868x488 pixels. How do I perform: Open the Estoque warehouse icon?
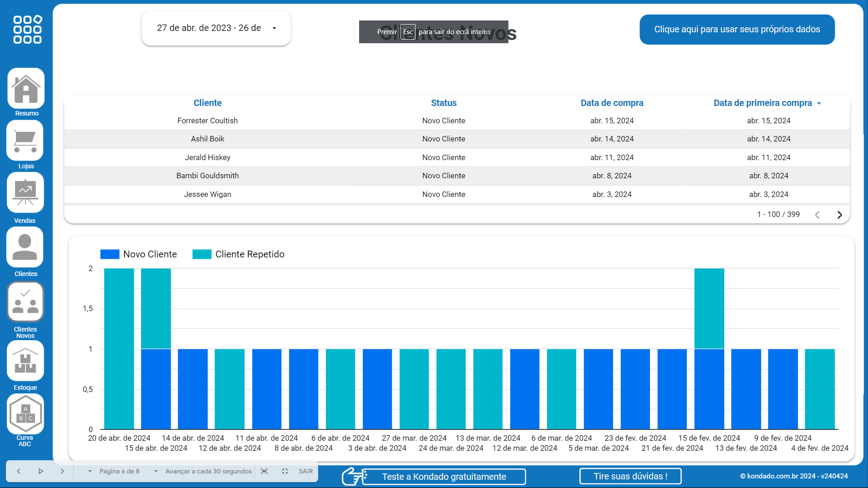(x=25, y=361)
